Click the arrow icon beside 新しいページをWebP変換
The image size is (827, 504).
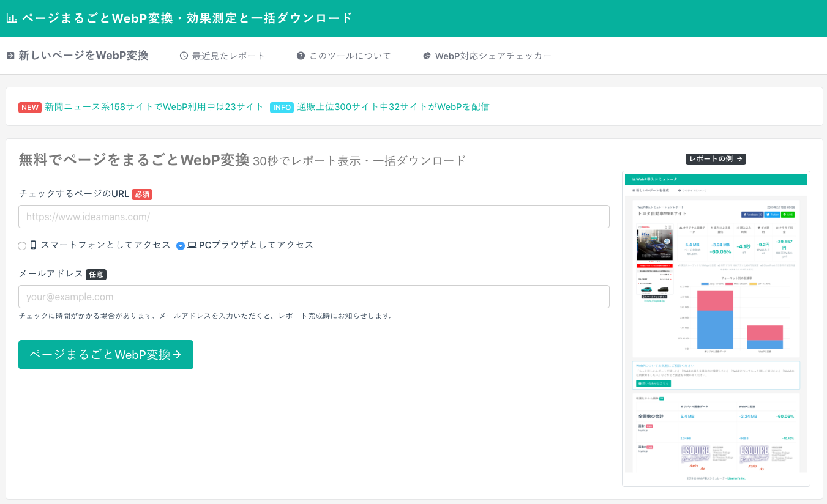click(x=10, y=56)
